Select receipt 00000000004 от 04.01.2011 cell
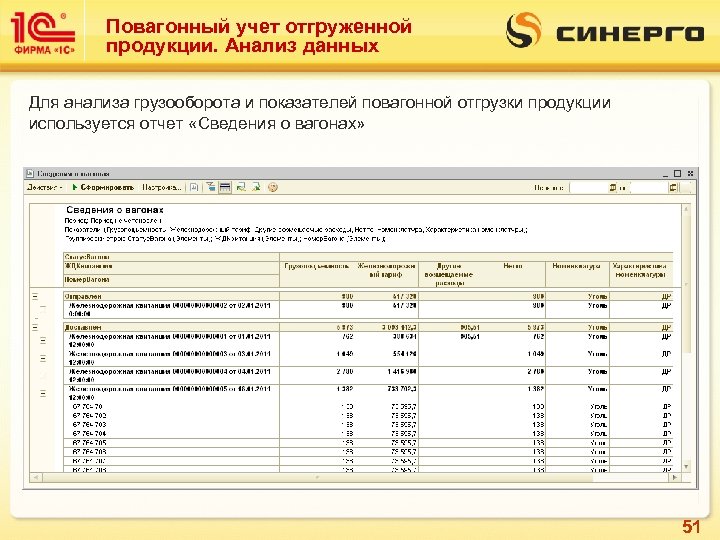Image resolution: width=720 pixels, height=540 pixels. coord(171,376)
